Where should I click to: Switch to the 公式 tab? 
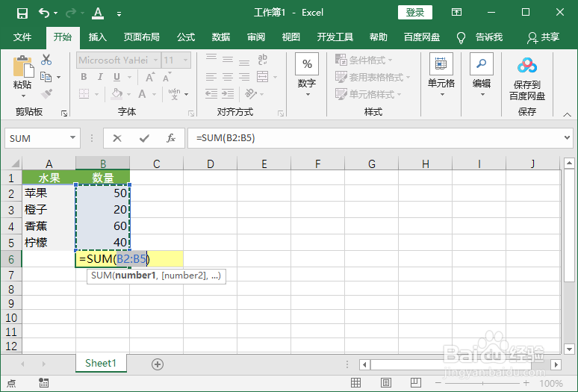pos(186,37)
